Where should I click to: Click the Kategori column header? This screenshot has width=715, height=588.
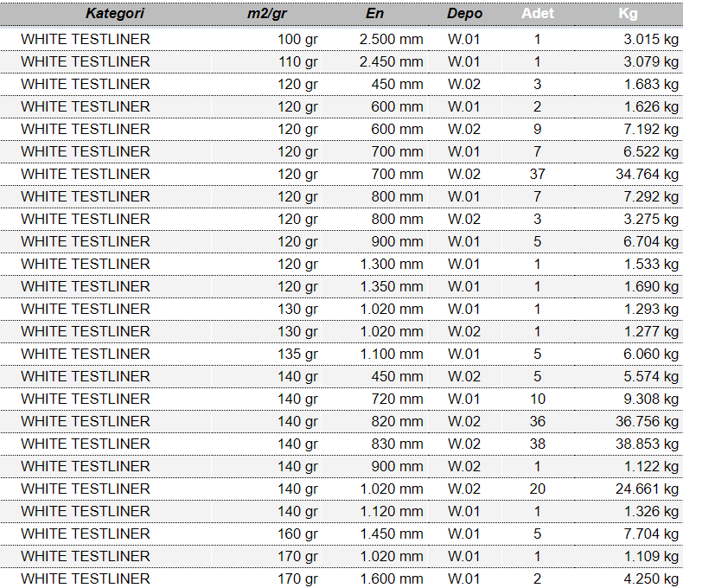(114, 14)
